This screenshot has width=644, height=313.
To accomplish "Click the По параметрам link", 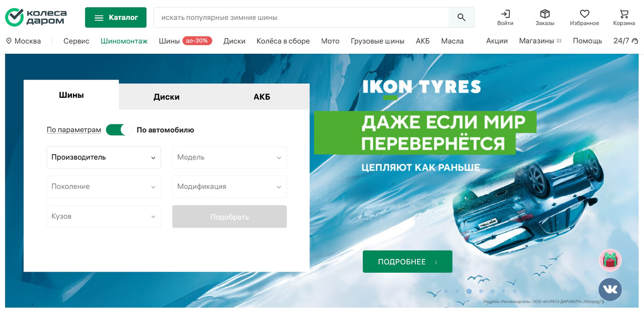I will click(x=74, y=130).
